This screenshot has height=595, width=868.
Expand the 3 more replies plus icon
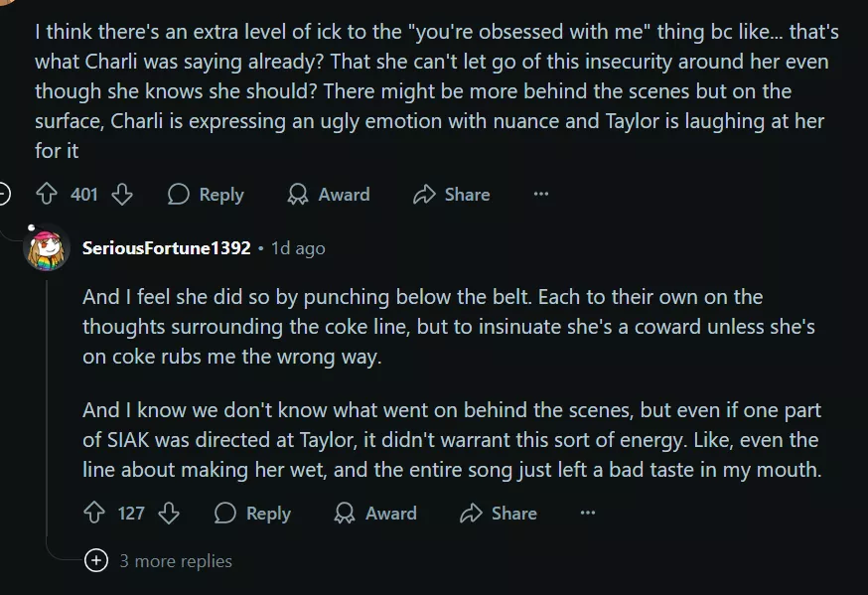pos(96,561)
